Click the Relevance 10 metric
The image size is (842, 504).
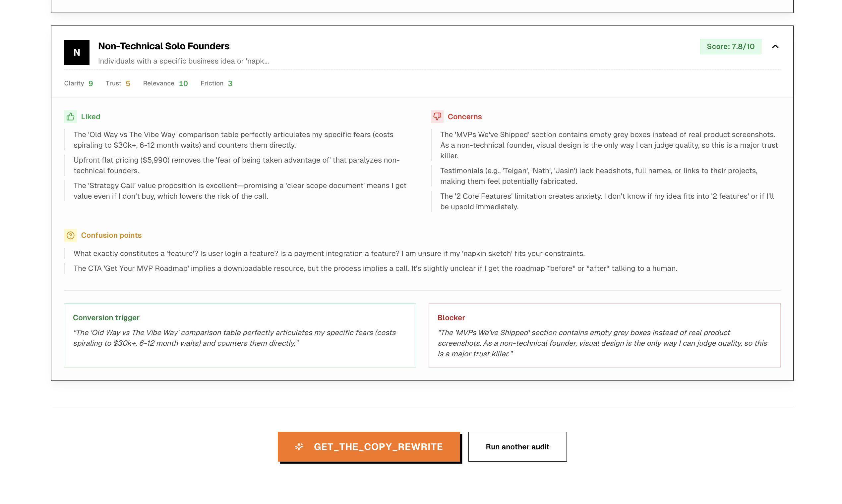165,83
